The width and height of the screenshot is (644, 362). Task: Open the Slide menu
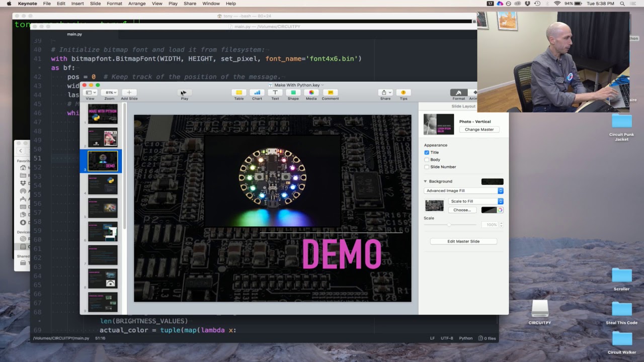coord(95,4)
